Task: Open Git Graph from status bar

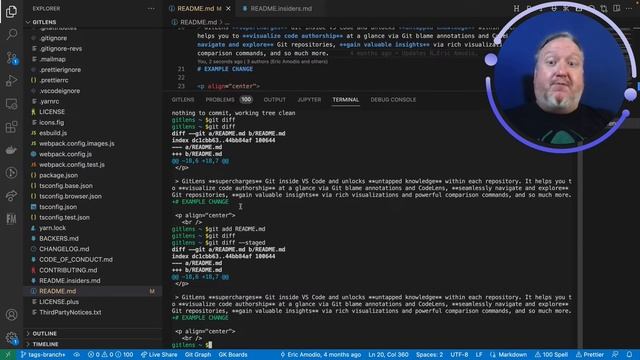Action: click(x=198, y=355)
